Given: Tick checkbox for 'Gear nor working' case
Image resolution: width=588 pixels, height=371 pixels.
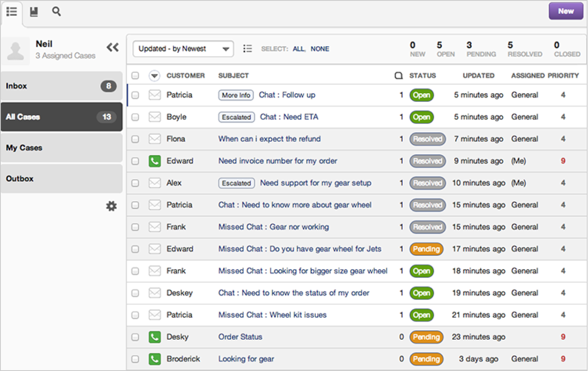Looking at the screenshot, I should (x=135, y=227).
